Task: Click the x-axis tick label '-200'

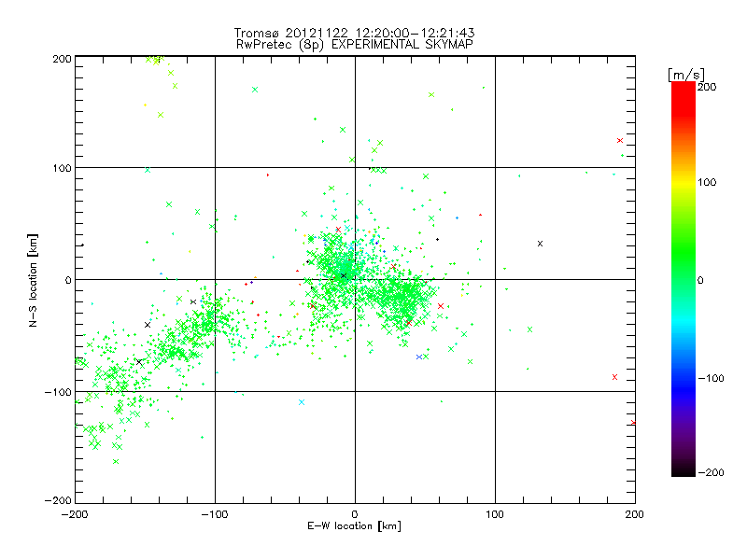Action: [x=75, y=514]
